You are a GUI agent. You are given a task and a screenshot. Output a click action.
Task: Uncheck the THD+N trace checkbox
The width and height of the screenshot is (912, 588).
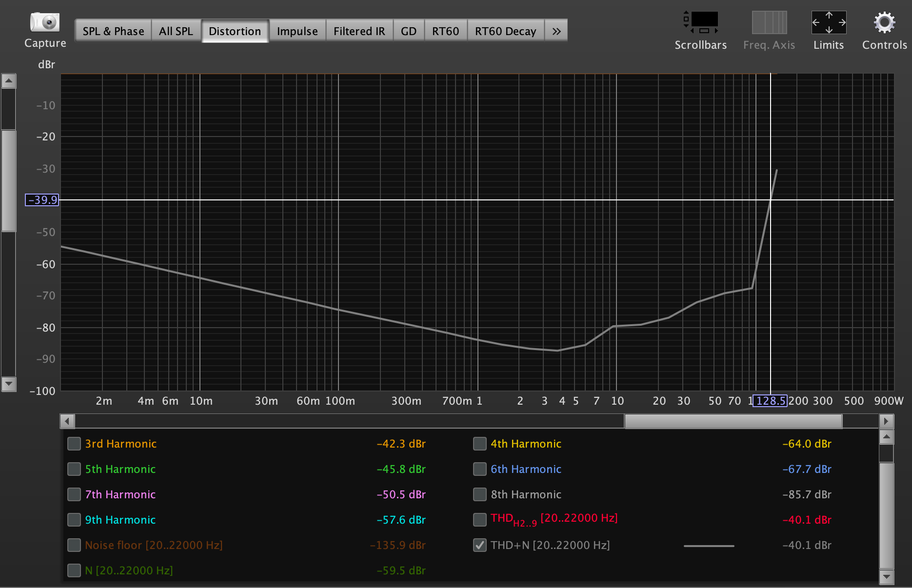(480, 545)
